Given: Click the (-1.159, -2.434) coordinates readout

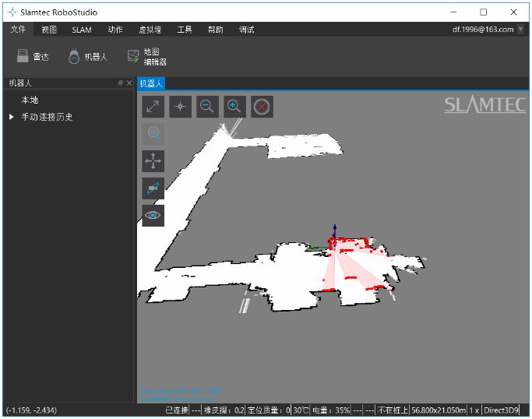Looking at the screenshot, I should pyautogui.click(x=31, y=410).
